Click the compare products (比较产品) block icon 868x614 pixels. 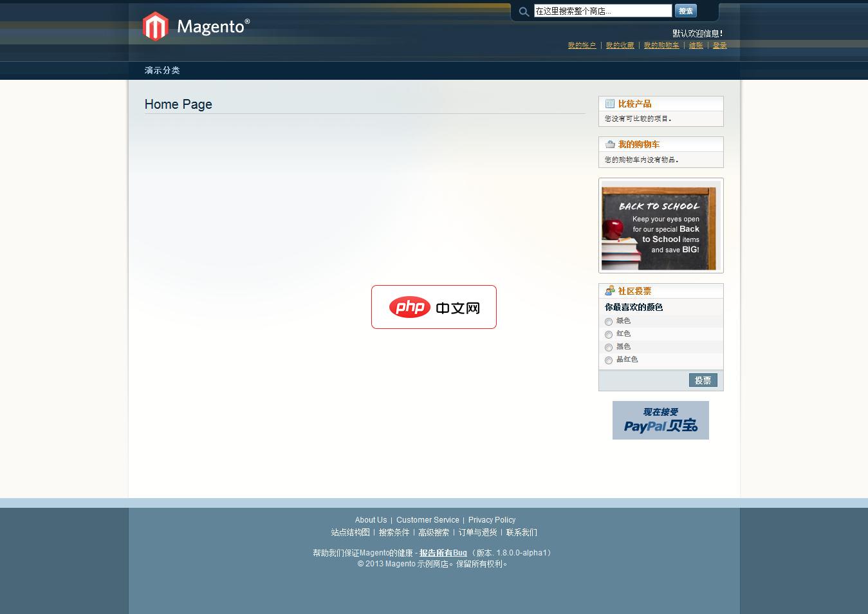(x=609, y=104)
